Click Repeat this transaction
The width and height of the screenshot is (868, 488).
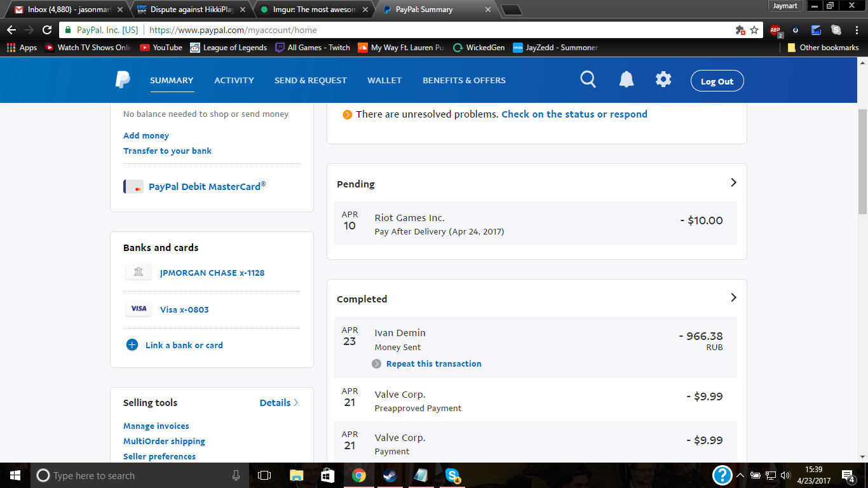[x=434, y=363]
